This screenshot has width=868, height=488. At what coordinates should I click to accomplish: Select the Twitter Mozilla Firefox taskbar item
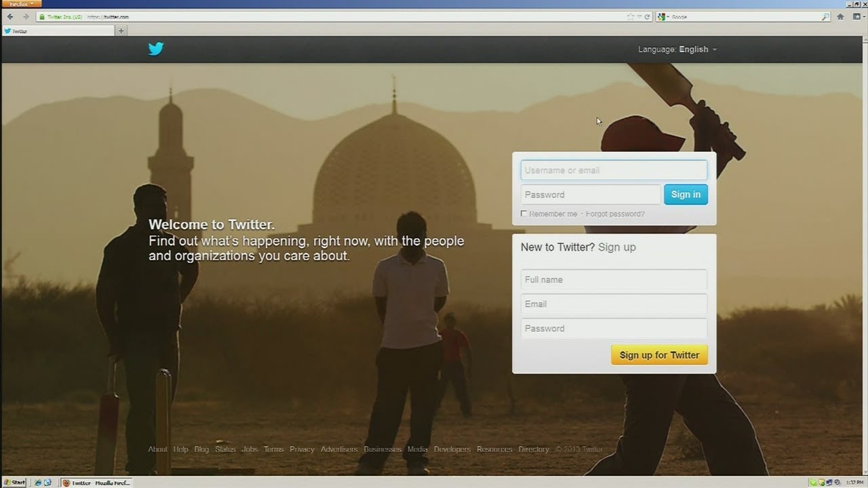[x=96, y=483]
